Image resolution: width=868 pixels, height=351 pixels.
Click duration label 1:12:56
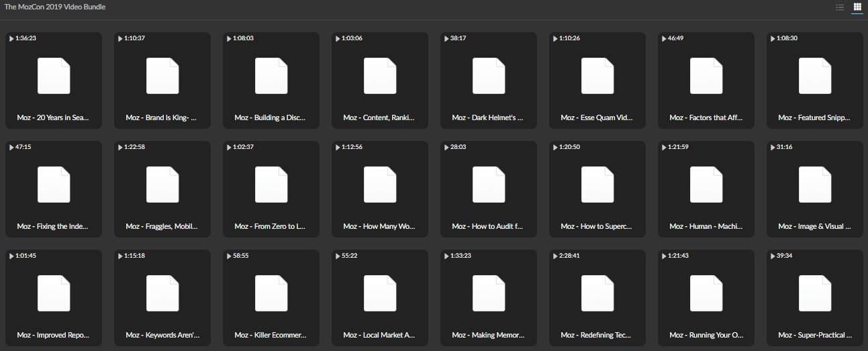(352, 147)
